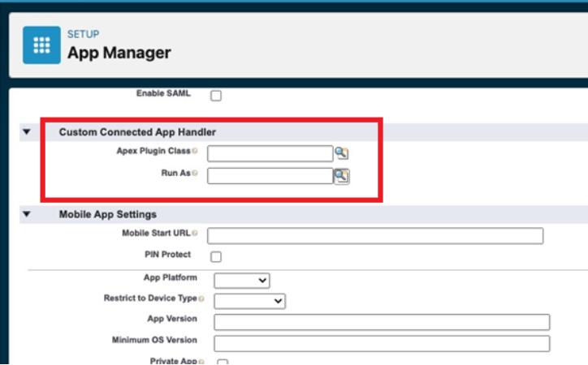Open the Restrict to Device Type dropdown
588x365 pixels.
click(249, 300)
